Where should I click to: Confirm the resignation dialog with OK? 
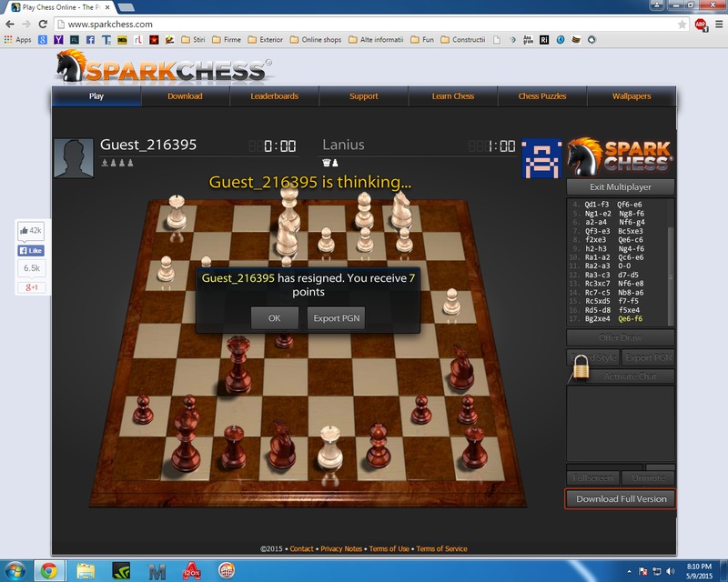(x=275, y=318)
